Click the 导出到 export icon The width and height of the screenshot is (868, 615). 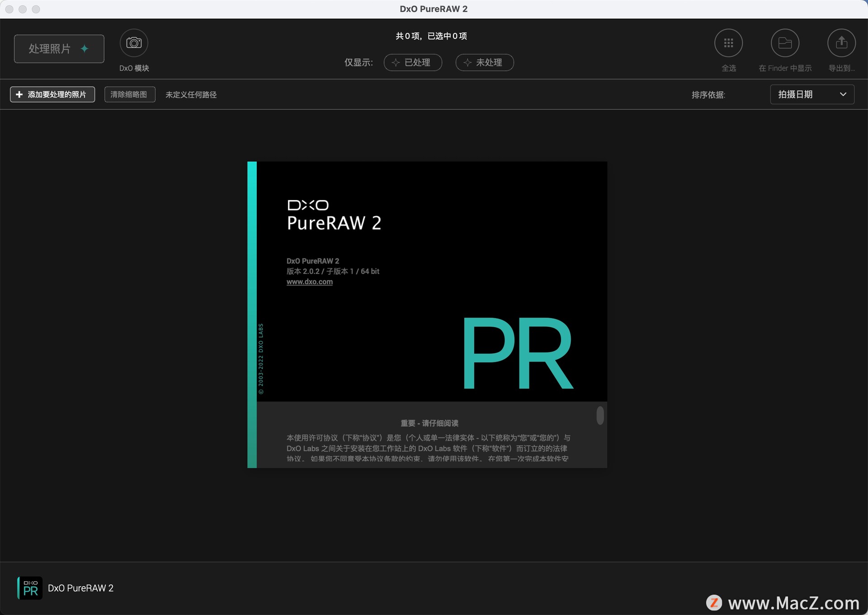tap(841, 43)
